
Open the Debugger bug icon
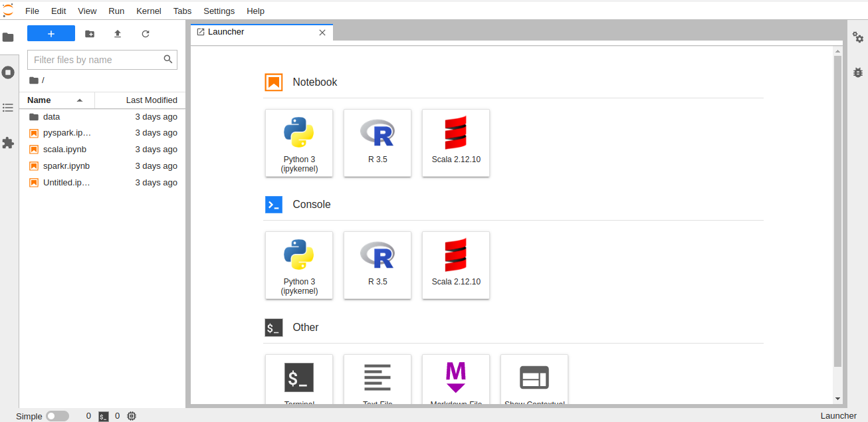[858, 72]
